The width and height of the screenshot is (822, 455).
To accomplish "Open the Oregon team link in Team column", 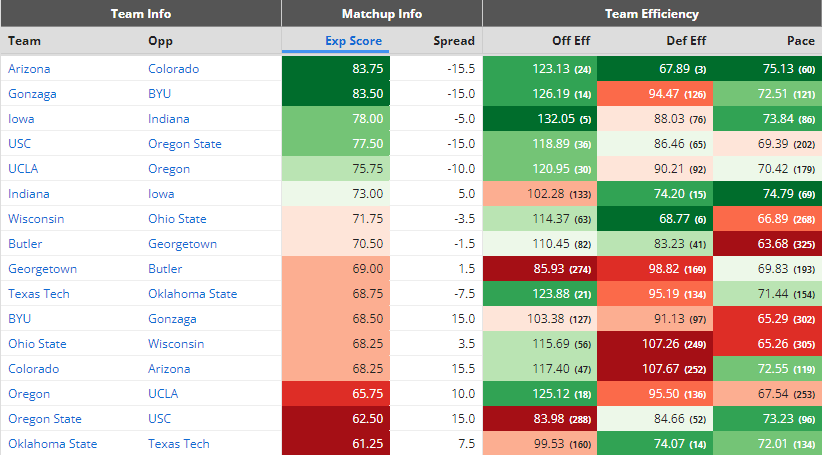I will tap(29, 394).
